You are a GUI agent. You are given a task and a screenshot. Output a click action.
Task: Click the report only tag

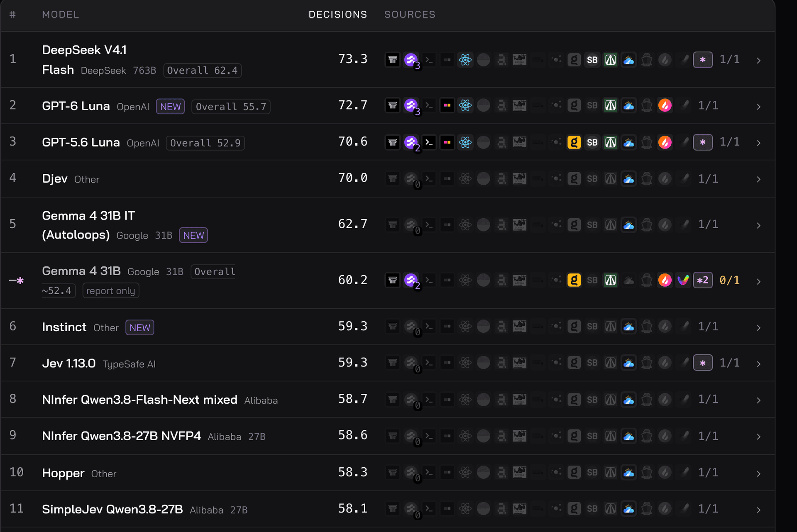111,291
